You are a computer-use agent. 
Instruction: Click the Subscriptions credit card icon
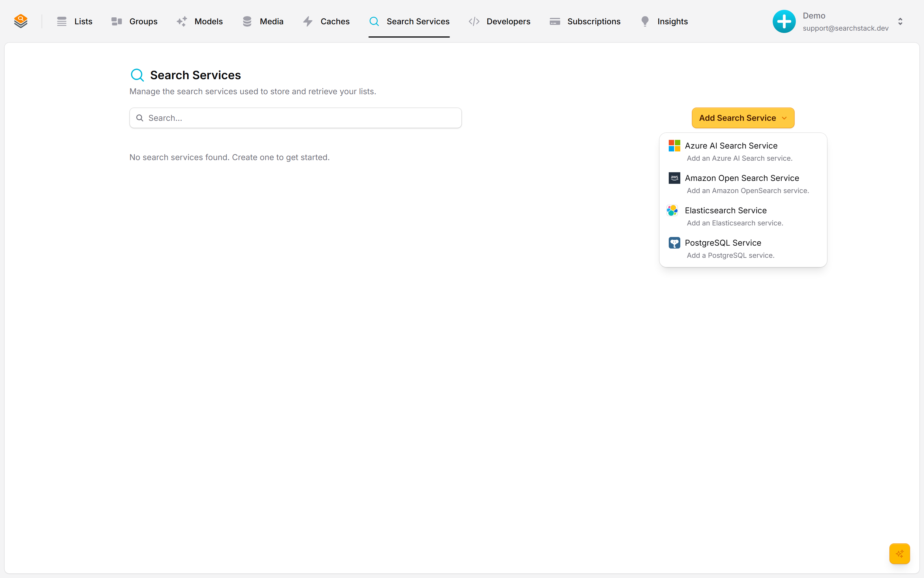(x=555, y=21)
